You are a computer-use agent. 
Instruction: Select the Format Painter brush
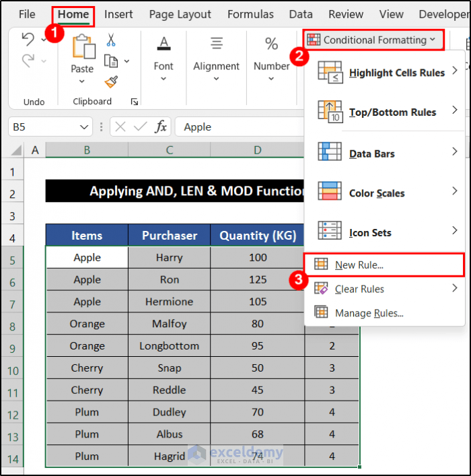tap(111, 82)
